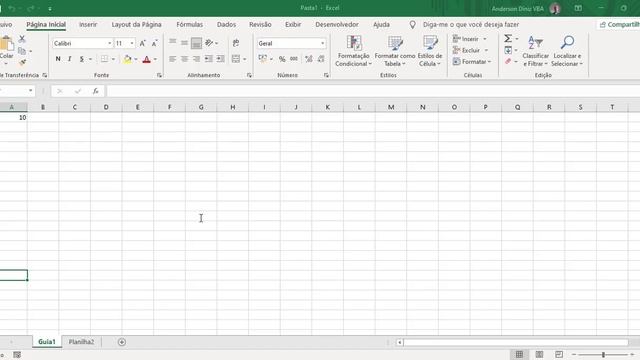Open Classificar e Filtrar menu
Image resolution: width=640 pixels, height=360 pixels.
pos(536,51)
